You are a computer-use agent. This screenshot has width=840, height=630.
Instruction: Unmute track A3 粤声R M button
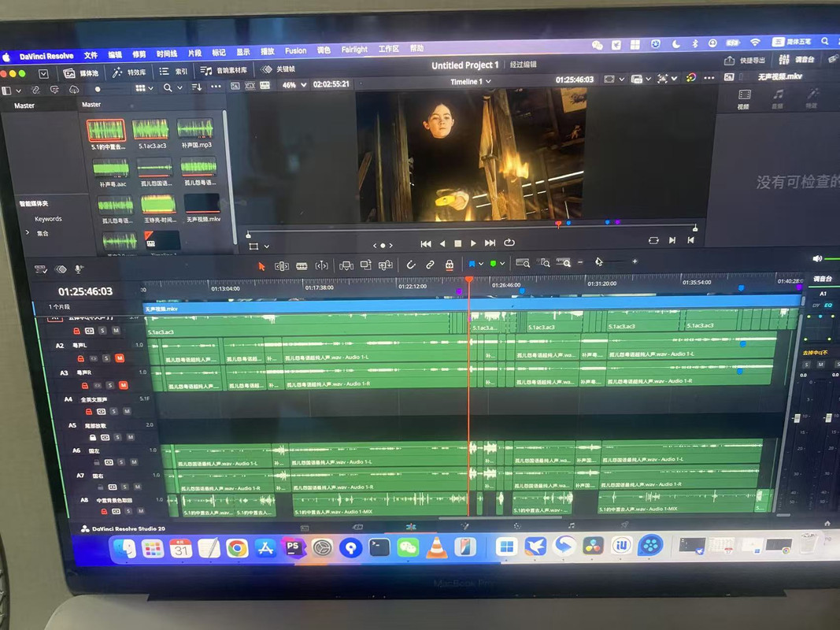pos(124,384)
